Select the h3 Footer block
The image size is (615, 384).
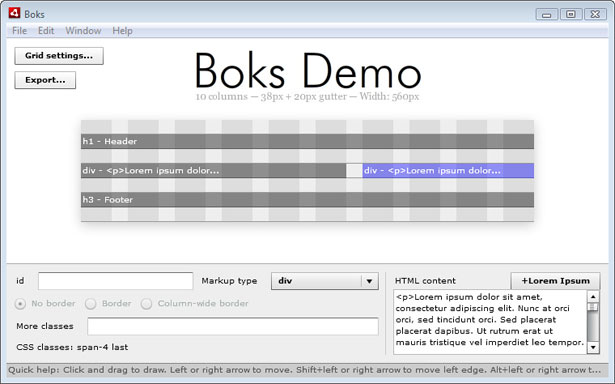point(307,200)
